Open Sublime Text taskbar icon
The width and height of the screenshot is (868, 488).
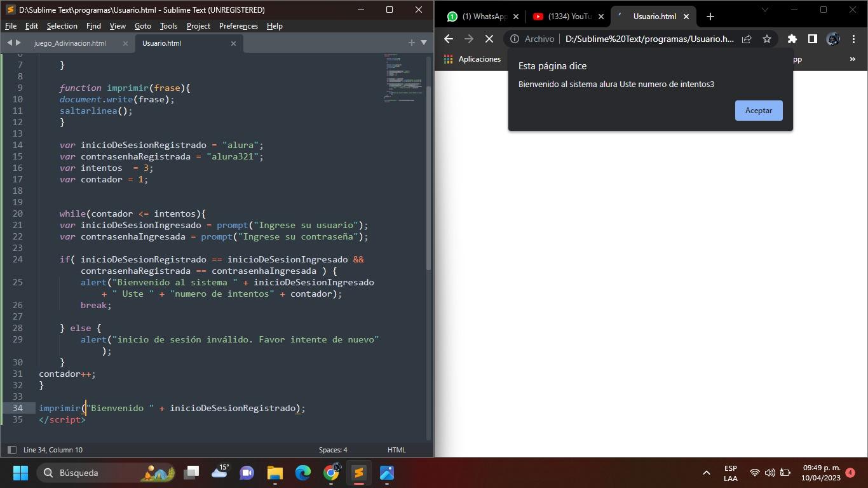pos(359,473)
